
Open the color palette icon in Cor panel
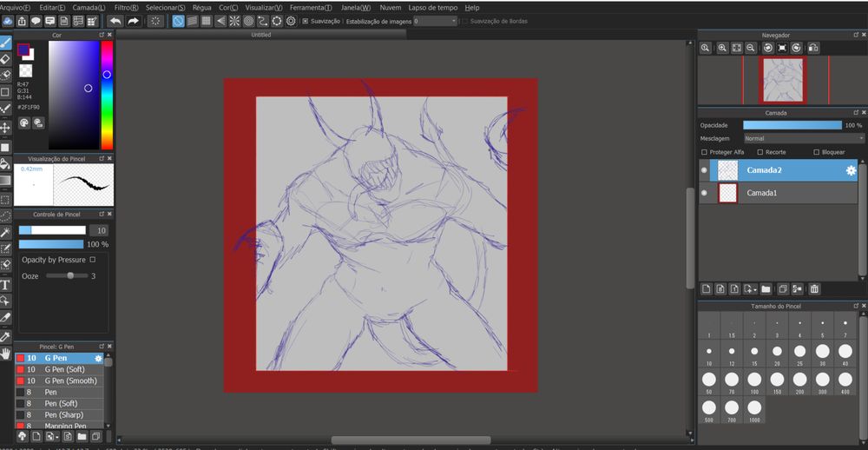[24, 123]
